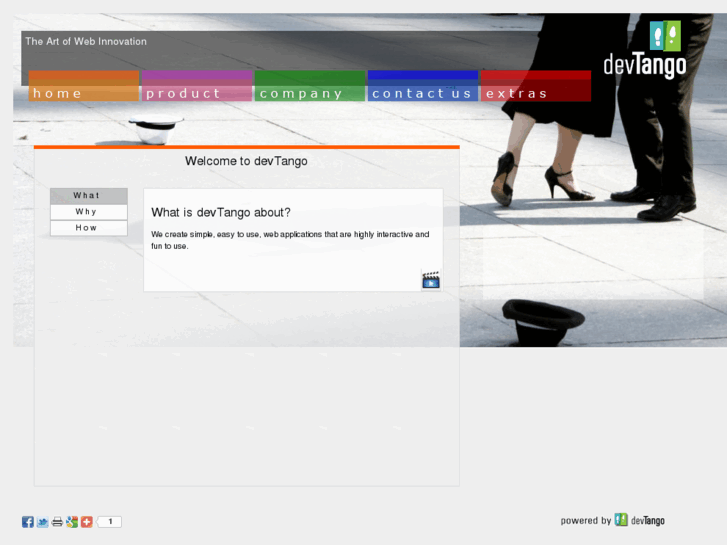
Task: Share the page on Twitter
Action: (x=42, y=522)
